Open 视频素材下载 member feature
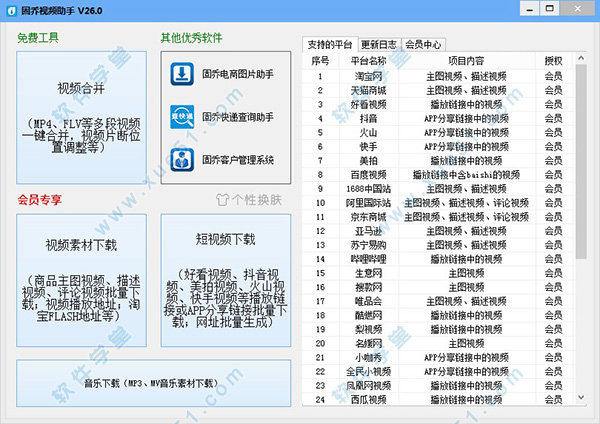The height and width of the screenshot is (424, 600). pos(82,280)
